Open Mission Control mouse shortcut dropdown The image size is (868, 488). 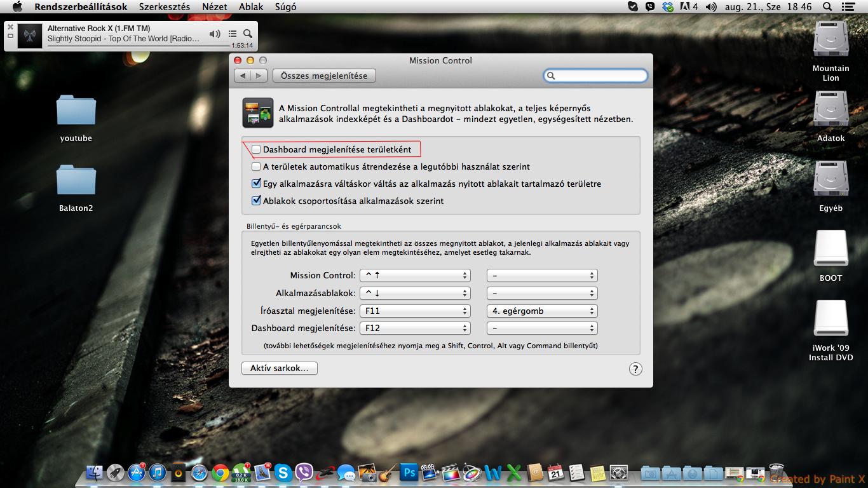(x=542, y=275)
